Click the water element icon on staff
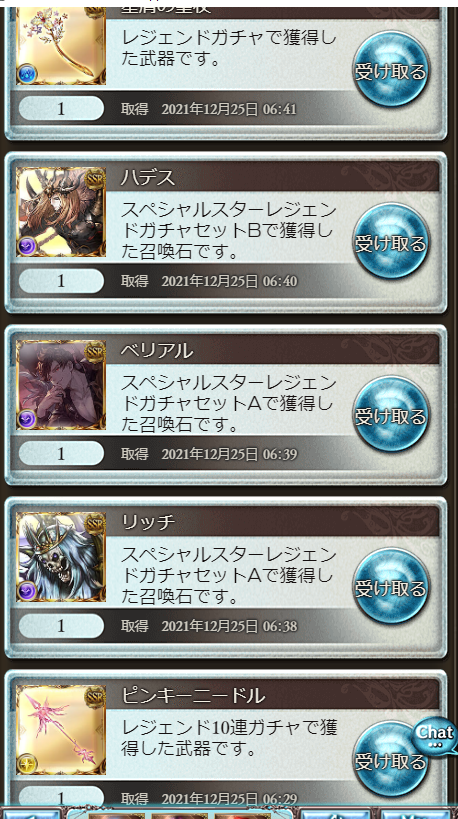This screenshot has width=458, height=819. pyautogui.click(x=27, y=73)
